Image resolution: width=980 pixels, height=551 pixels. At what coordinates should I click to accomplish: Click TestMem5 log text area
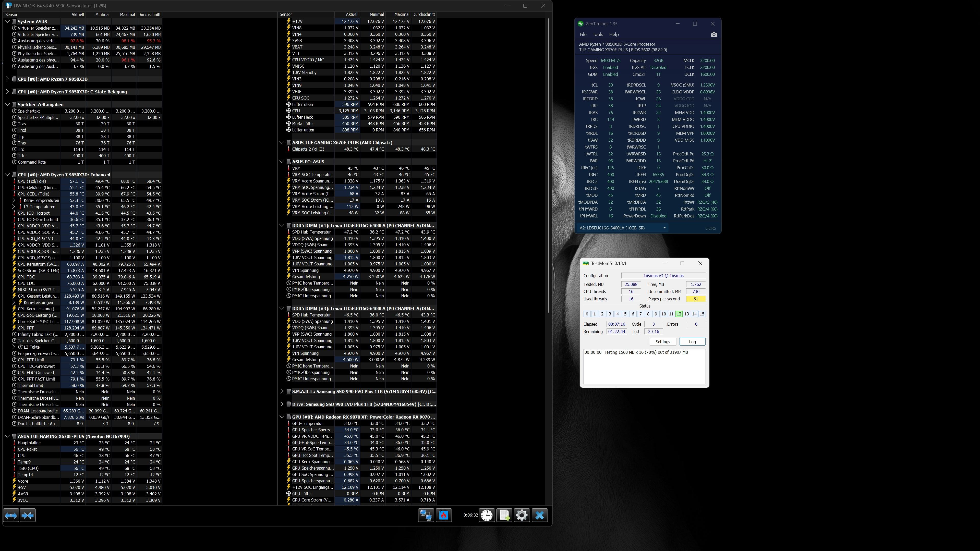[645, 366]
